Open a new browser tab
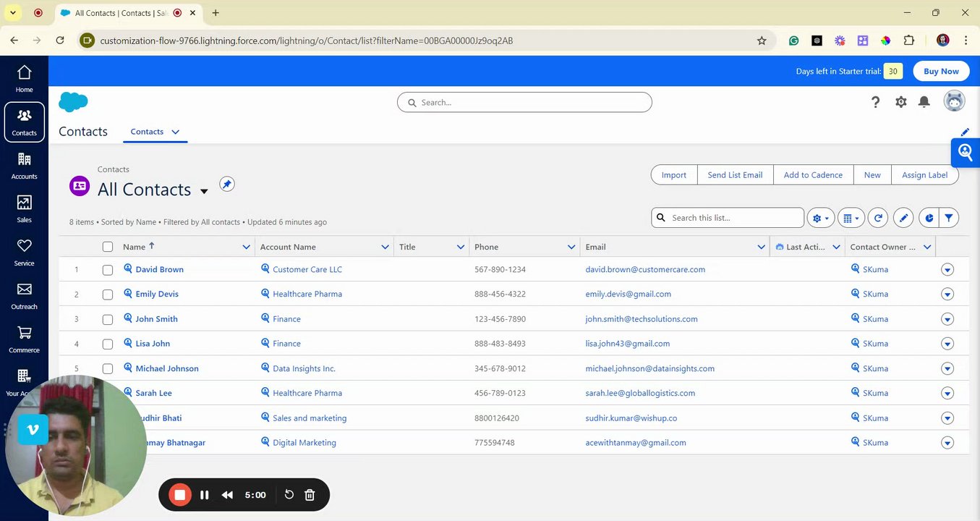The height and width of the screenshot is (521, 980). point(216,13)
